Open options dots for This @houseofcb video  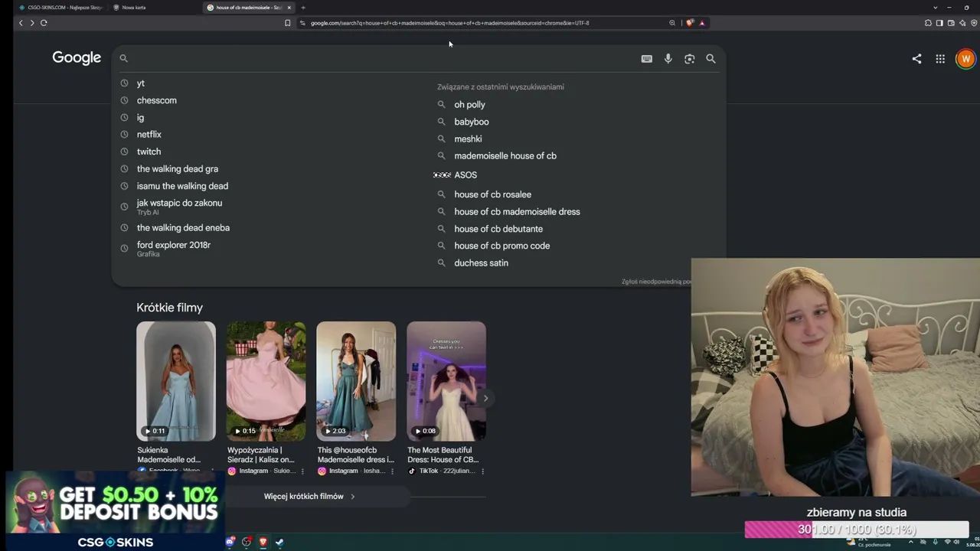pos(393,471)
